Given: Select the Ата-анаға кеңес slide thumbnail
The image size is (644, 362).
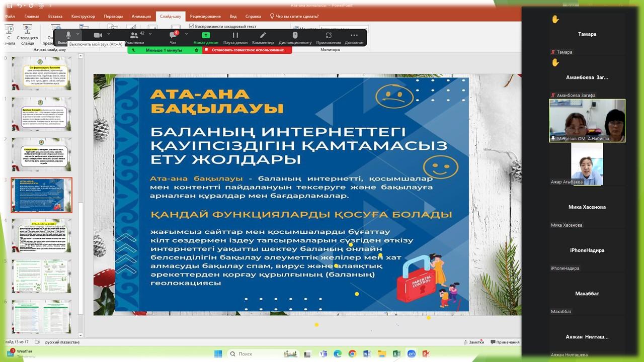Looking at the screenshot, I should (x=41, y=235).
